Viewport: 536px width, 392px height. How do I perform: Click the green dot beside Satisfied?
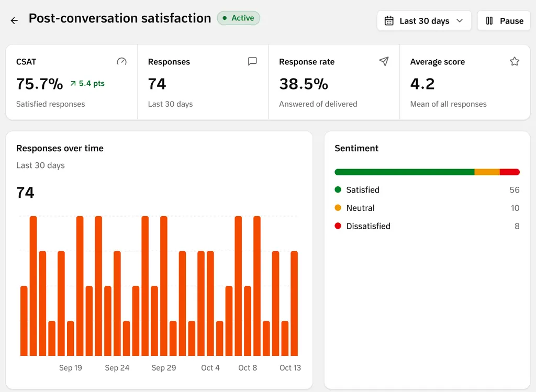338,189
